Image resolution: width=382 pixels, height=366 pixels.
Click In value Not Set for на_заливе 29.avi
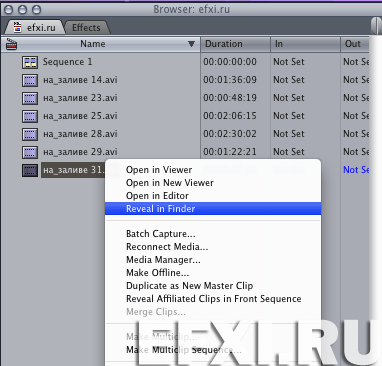point(289,152)
